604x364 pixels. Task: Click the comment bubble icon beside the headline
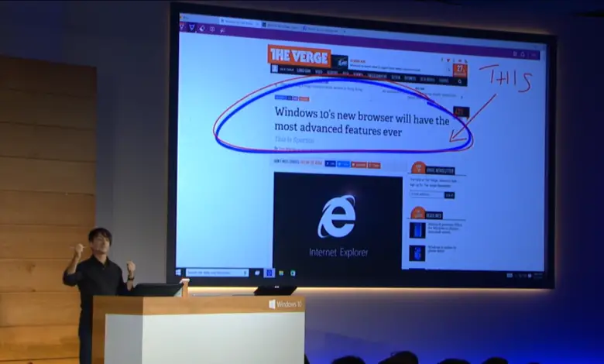(461, 112)
